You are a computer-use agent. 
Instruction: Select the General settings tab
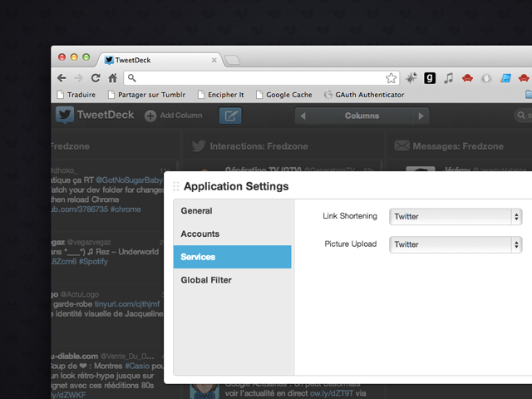(233, 210)
